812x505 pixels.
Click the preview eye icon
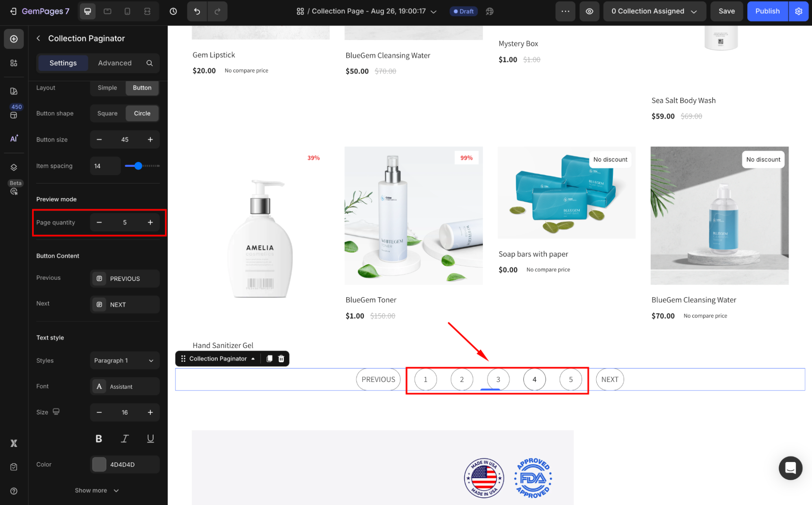(x=589, y=11)
